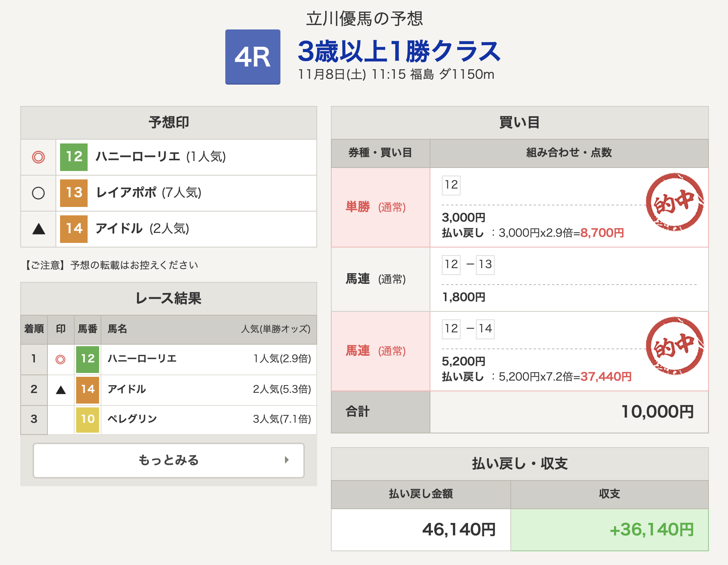Click orange number 14 badge in race results
728x565 pixels.
(88, 389)
